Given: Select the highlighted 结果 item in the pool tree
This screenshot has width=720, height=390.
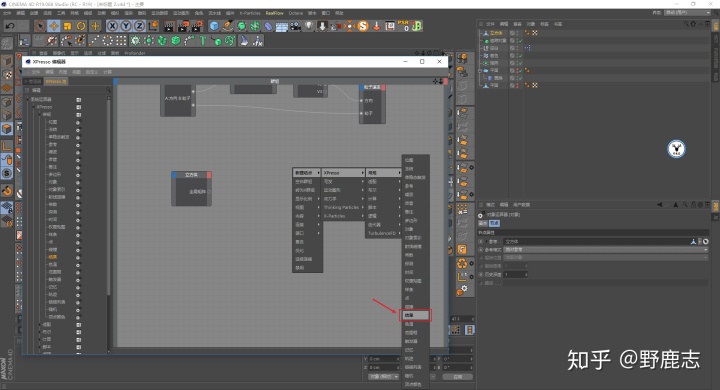Looking at the screenshot, I should coord(53,257).
